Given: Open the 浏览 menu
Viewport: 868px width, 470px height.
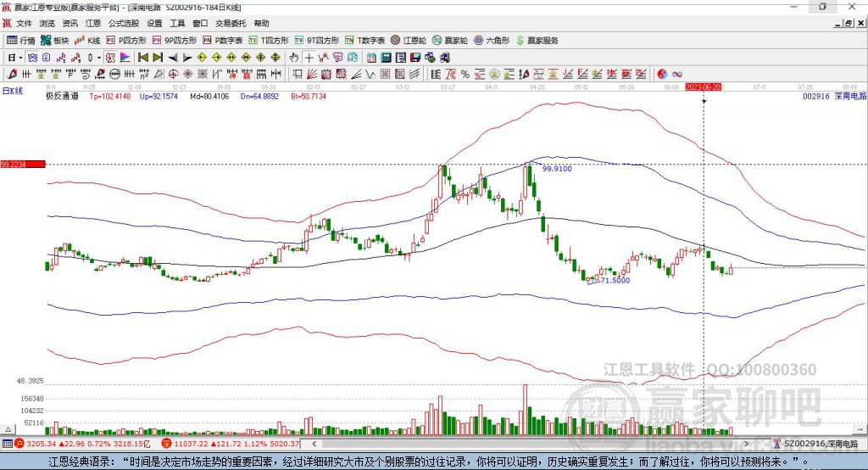Looking at the screenshot, I should (x=47, y=23).
